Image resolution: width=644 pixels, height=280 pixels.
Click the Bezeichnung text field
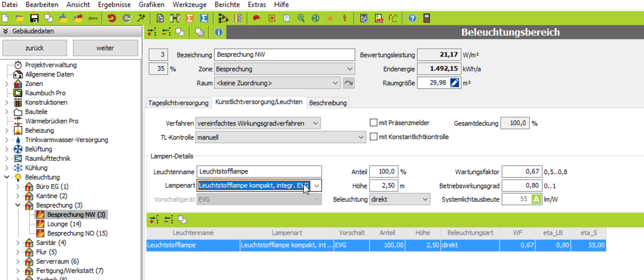click(x=284, y=55)
